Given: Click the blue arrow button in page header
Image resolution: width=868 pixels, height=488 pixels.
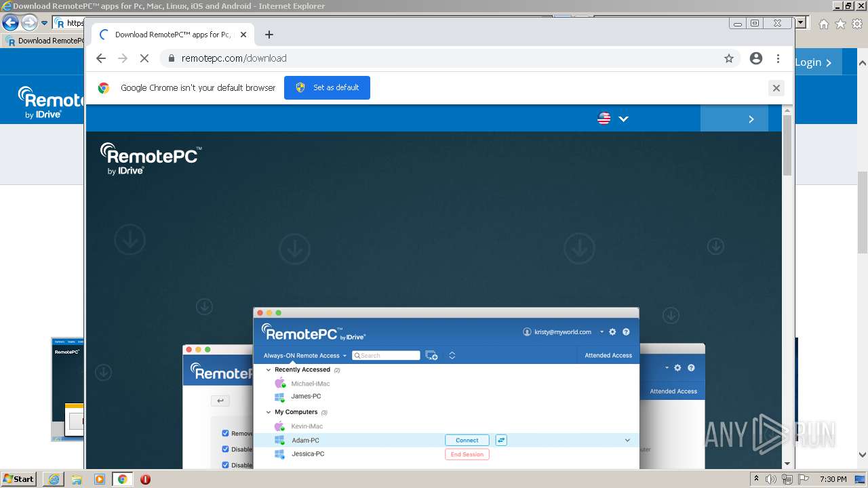Looking at the screenshot, I should (734, 119).
